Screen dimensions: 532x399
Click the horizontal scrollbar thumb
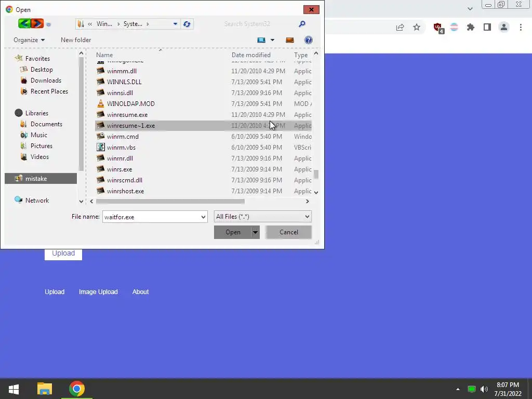coord(170,202)
